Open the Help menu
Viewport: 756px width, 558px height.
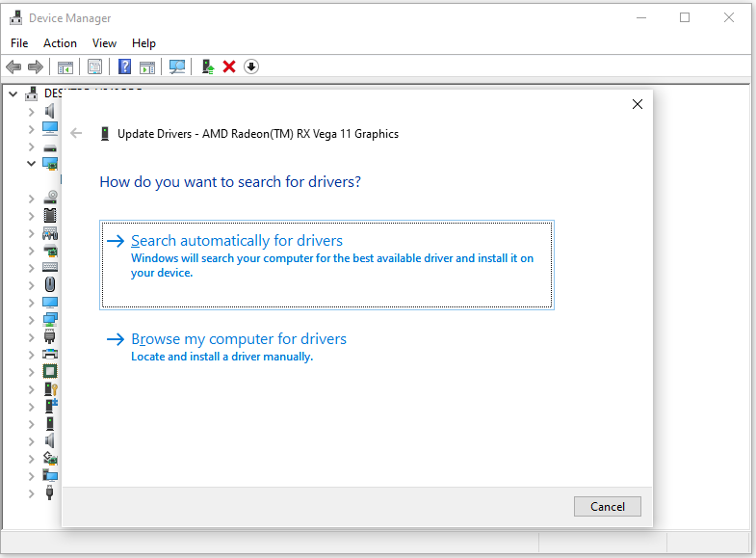[143, 43]
